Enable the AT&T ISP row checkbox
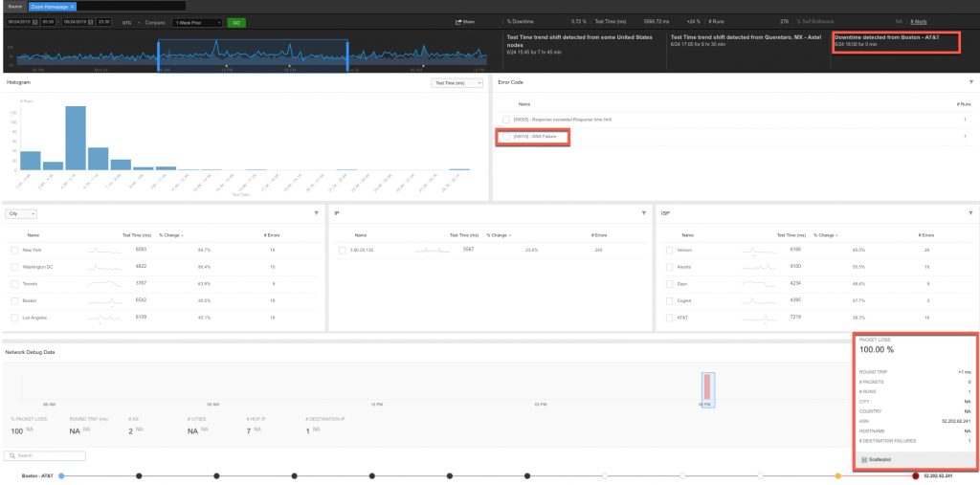 [670, 316]
